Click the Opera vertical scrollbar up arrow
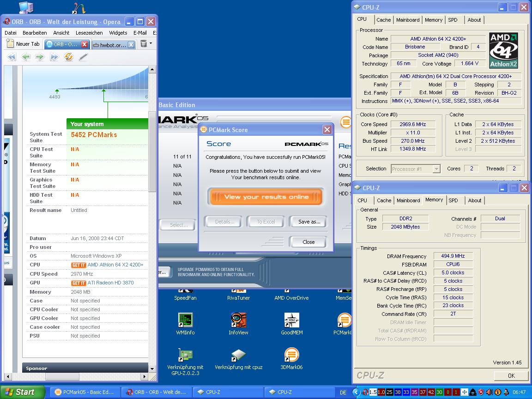532x399 pixels. (x=152, y=70)
